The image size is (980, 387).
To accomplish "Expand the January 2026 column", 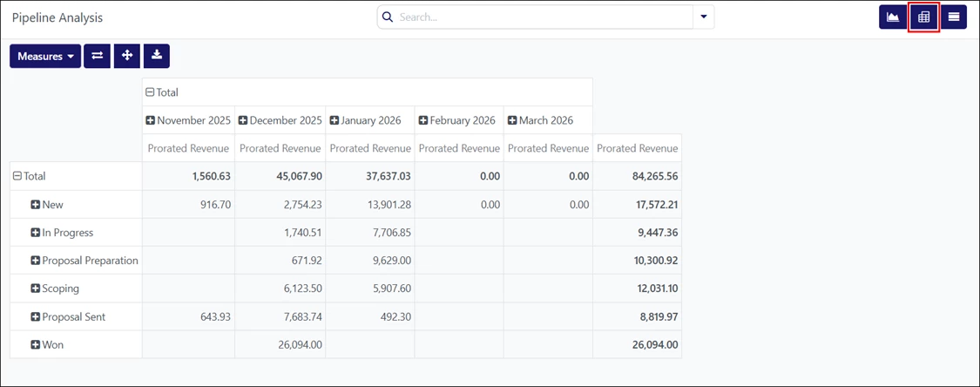I will pyautogui.click(x=368, y=120).
